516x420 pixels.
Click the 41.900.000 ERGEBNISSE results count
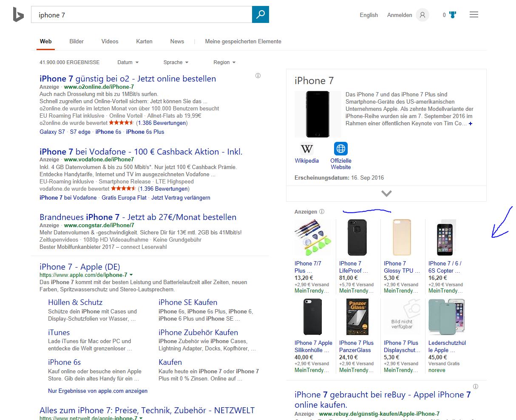coord(69,62)
